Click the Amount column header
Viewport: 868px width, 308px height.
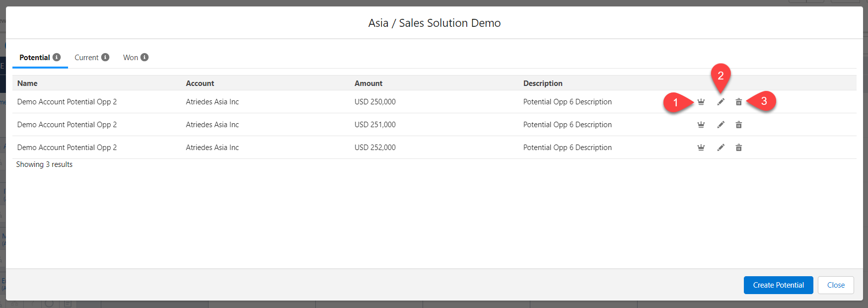tap(368, 83)
